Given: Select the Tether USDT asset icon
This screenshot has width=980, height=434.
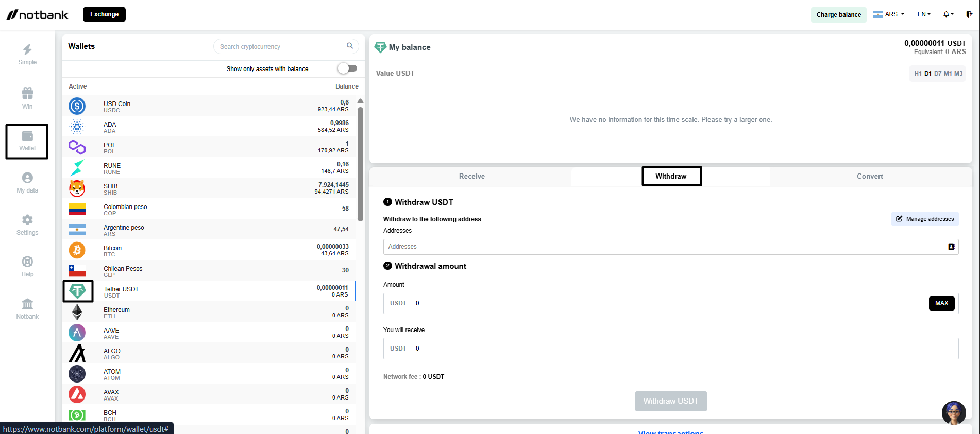Looking at the screenshot, I should click(x=77, y=291).
